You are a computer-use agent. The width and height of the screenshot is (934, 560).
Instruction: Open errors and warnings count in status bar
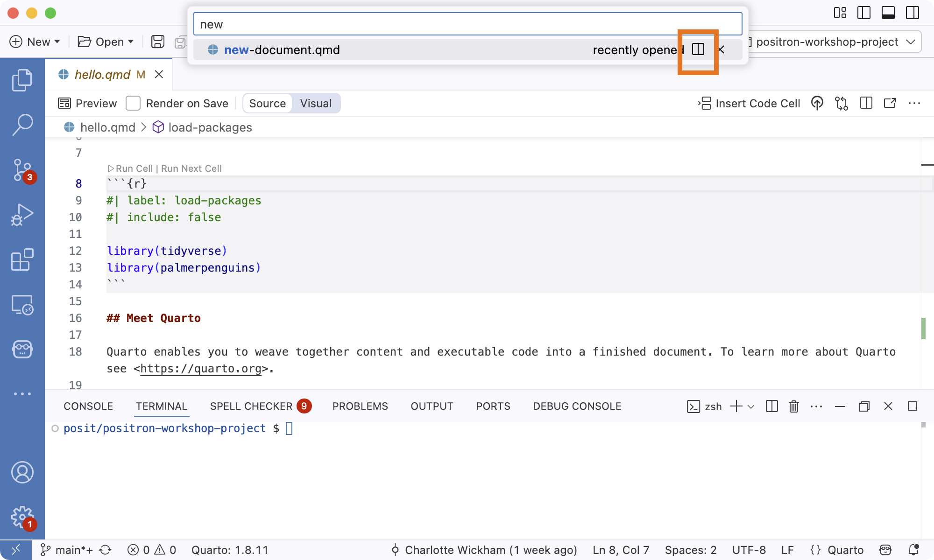point(152,550)
